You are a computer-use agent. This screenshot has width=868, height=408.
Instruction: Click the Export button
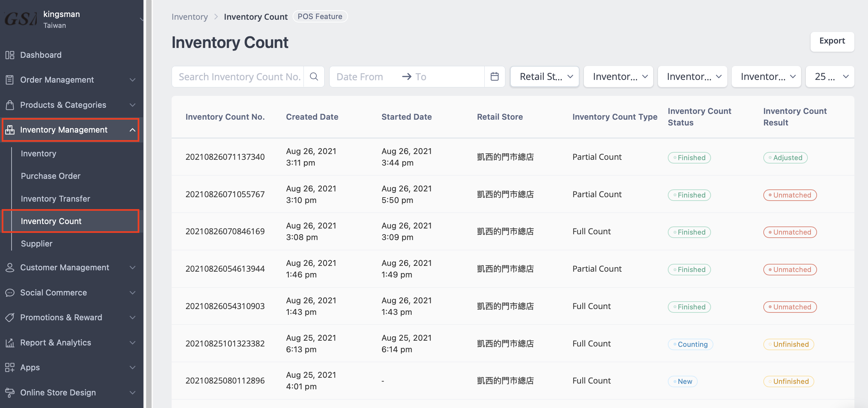(x=832, y=41)
